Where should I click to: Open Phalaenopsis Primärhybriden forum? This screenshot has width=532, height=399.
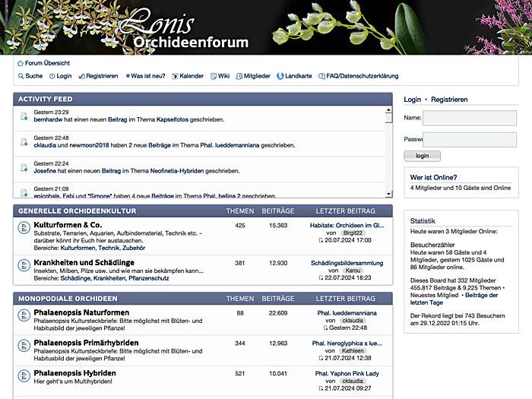86,343
